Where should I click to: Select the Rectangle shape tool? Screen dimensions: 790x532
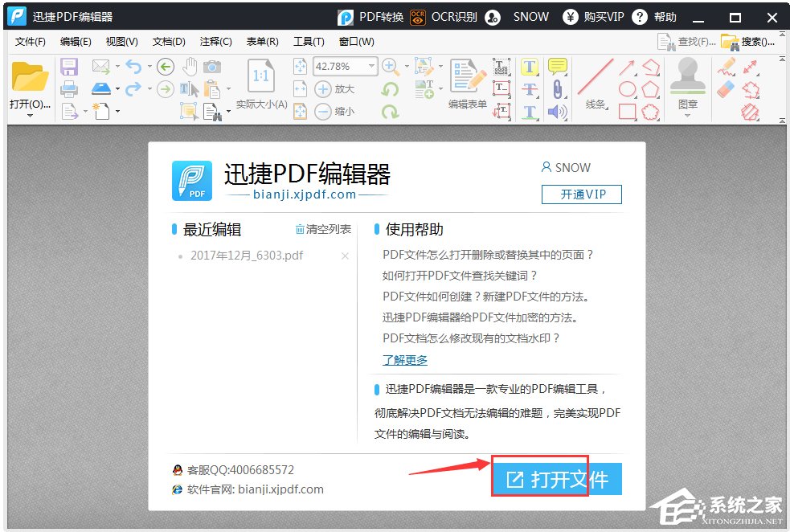pyautogui.click(x=628, y=112)
